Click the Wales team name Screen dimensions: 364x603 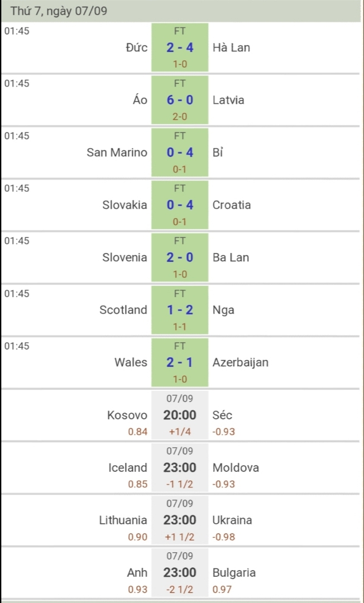(x=131, y=362)
